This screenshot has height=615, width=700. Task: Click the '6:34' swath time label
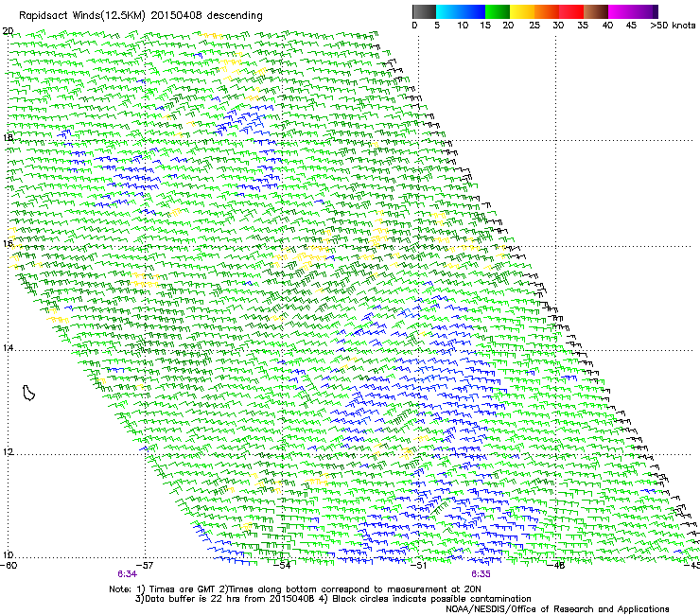click(128, 574)
